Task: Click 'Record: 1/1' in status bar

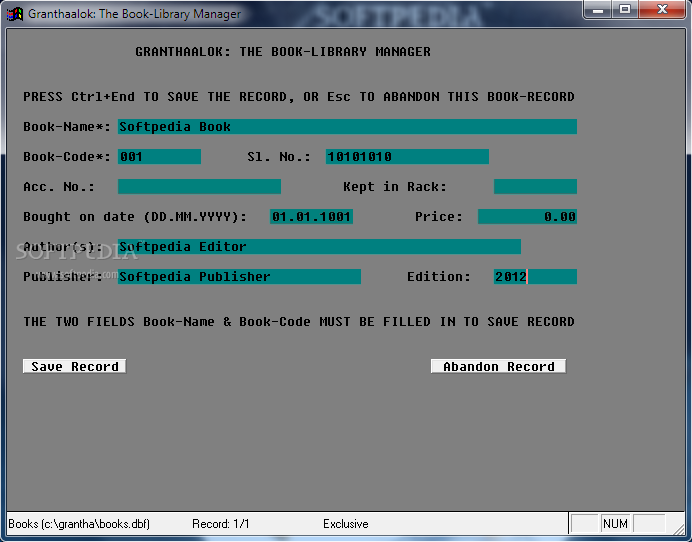Action: coord(221,524)
